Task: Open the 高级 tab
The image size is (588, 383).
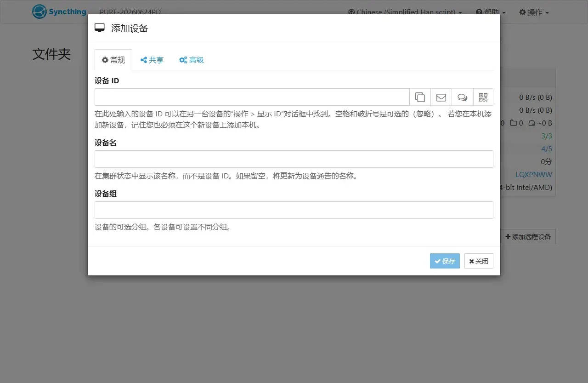Action: tap(192, 60)
